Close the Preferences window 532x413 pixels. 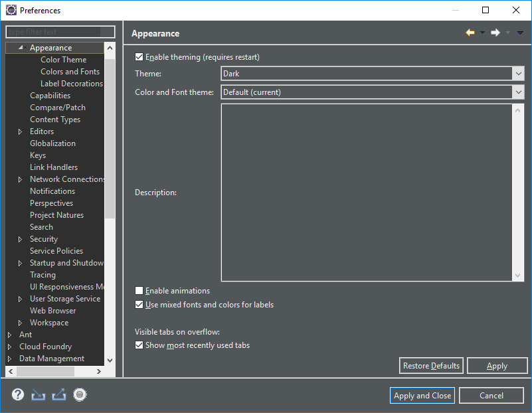coord(515,10)
